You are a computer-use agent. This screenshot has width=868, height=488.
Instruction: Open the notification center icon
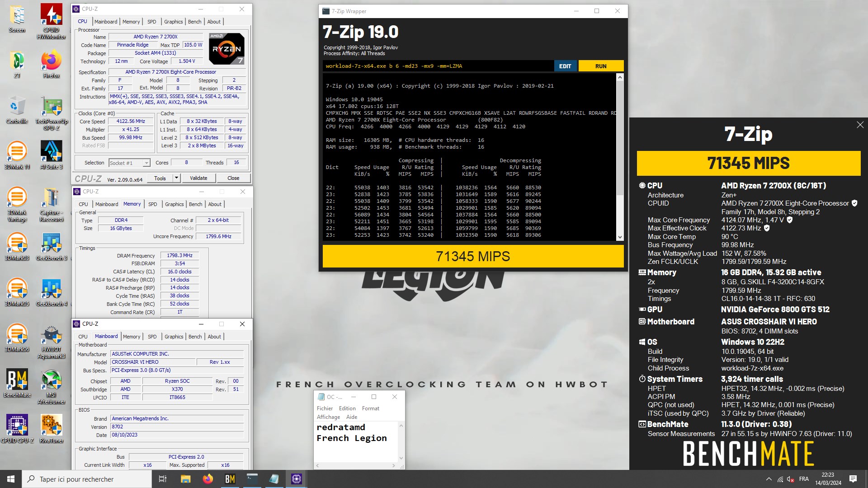853,479
